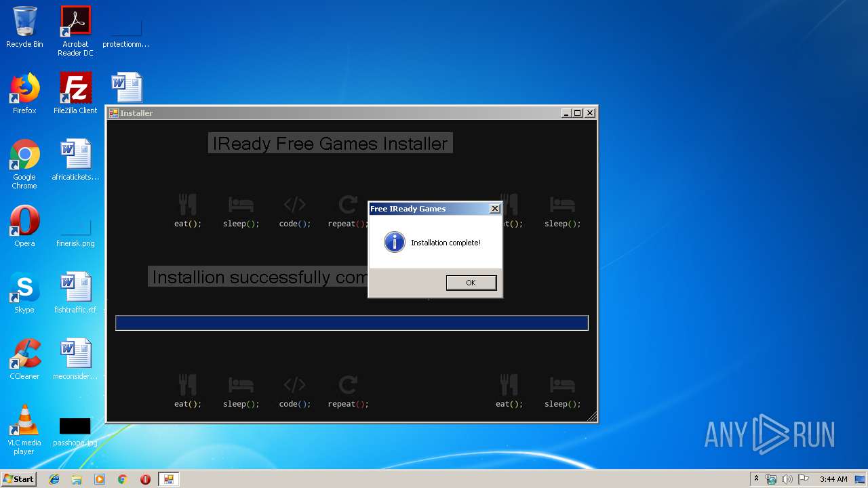Select the VLC media player shortcut
868x488 pixels.
pos(24,430)
